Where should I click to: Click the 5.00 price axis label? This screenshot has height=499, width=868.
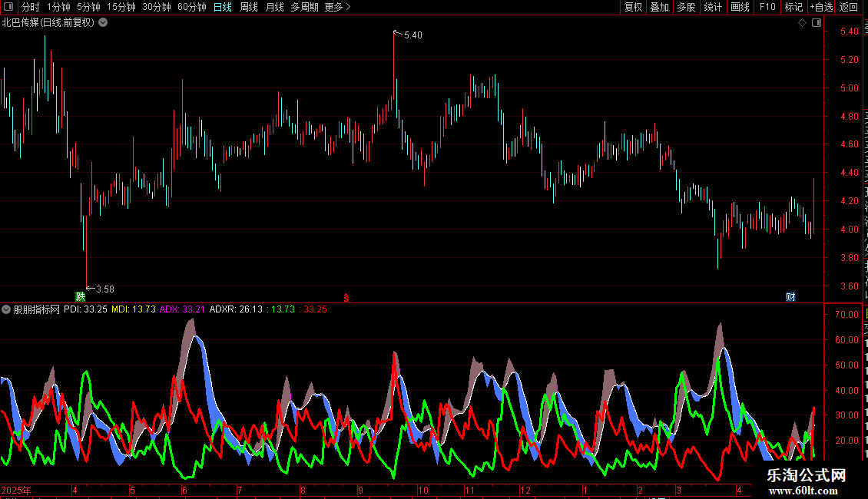[849, 88]
